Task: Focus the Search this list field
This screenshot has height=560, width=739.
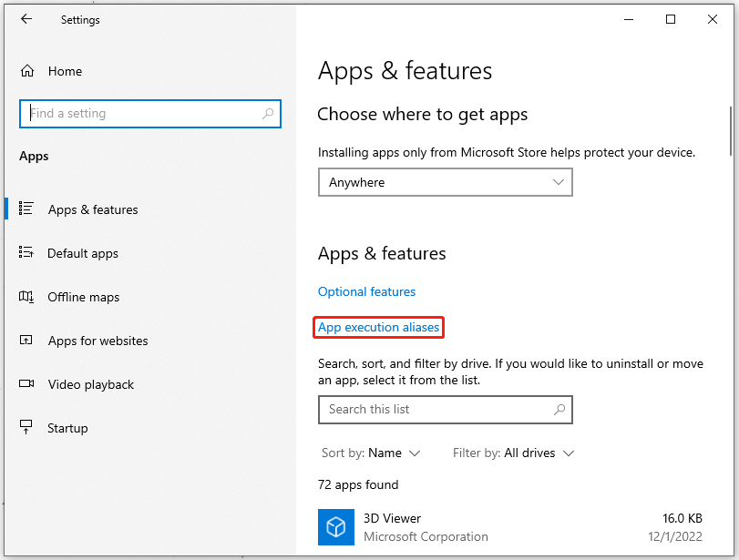Action: click(x=446, y=409)
